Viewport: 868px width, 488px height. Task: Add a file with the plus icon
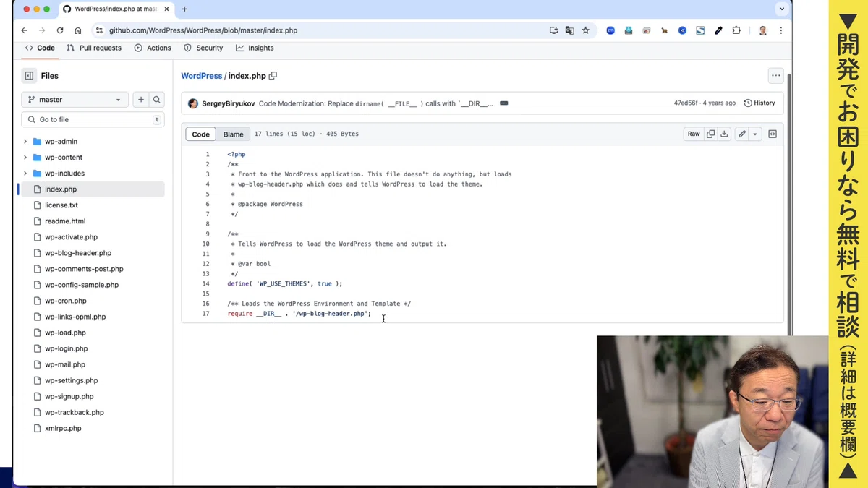pyautogui.click(x=141, y=100)
